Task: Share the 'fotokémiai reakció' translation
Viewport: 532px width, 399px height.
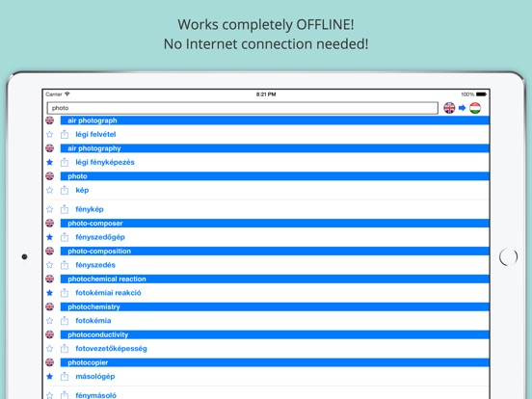Action: 65,293
